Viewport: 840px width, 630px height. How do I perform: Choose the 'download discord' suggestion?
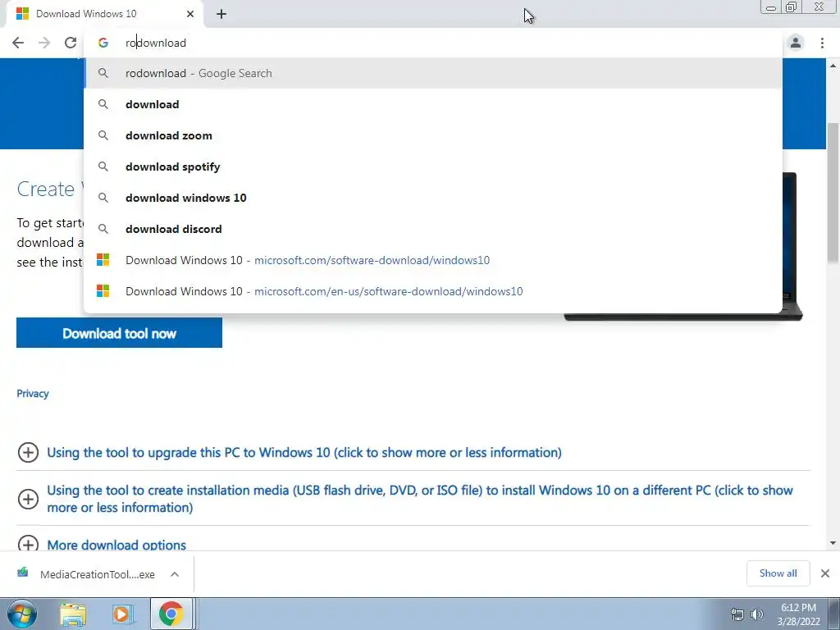point(433,229)
